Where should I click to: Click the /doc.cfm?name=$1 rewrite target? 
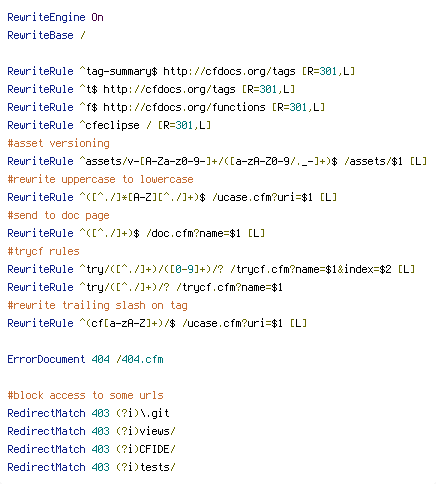tap(193, 233)
